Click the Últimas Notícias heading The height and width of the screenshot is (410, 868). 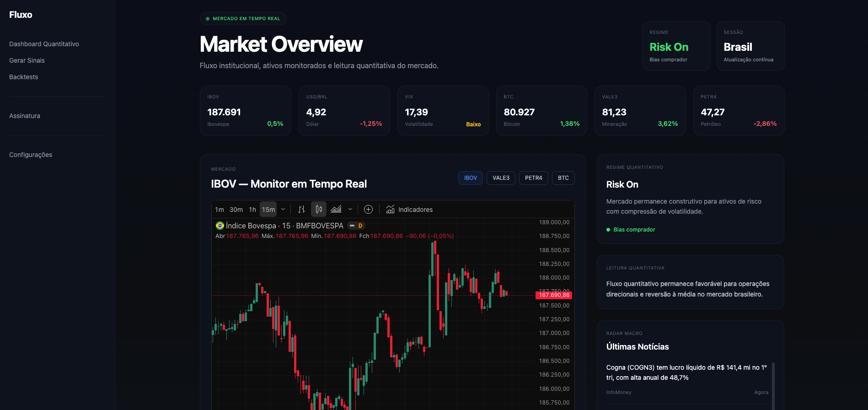point(638,347)
